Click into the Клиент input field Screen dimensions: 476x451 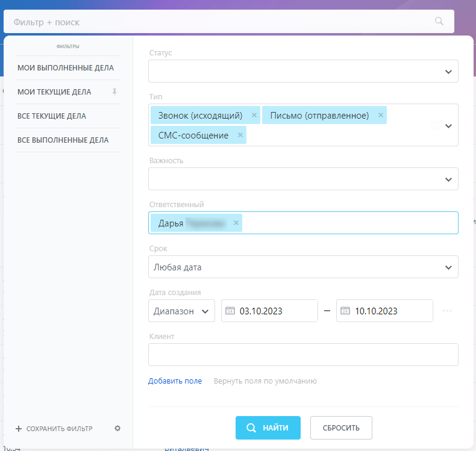(303, 355)
